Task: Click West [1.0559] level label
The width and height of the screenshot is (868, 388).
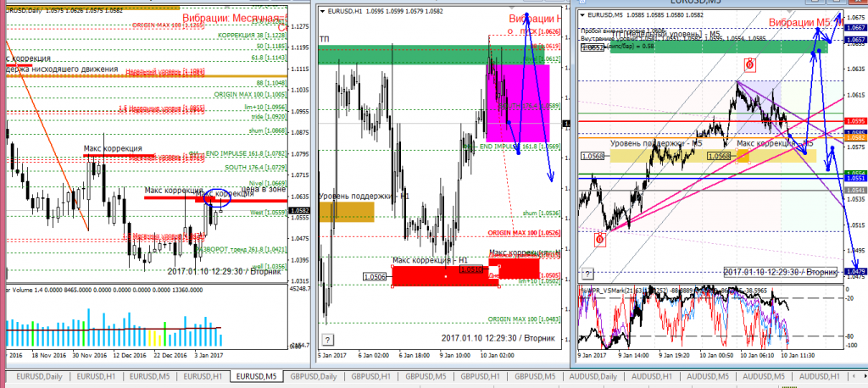Action: (269, 212)
